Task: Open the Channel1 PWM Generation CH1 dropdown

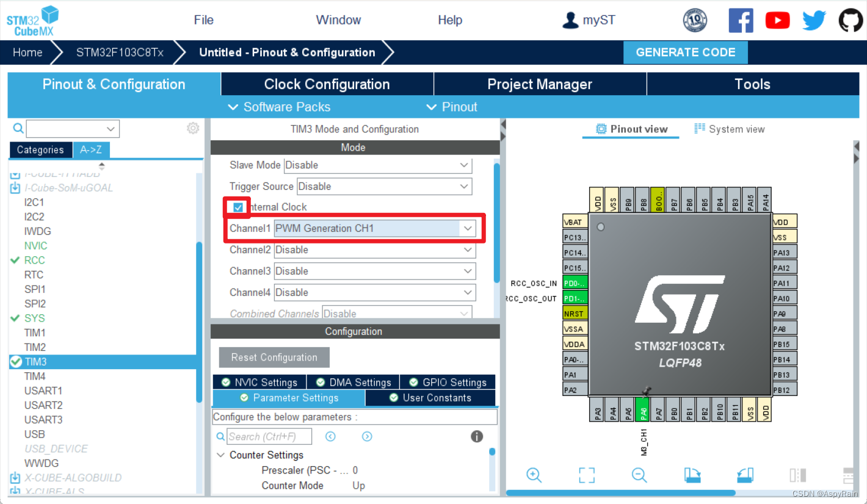Action: click(375, 228)
